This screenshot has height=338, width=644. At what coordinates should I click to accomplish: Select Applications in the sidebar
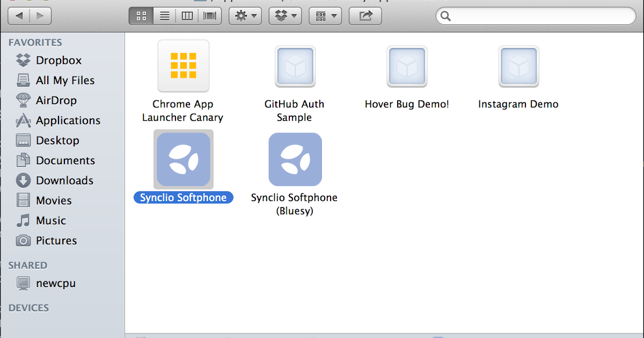pos(68,120)
